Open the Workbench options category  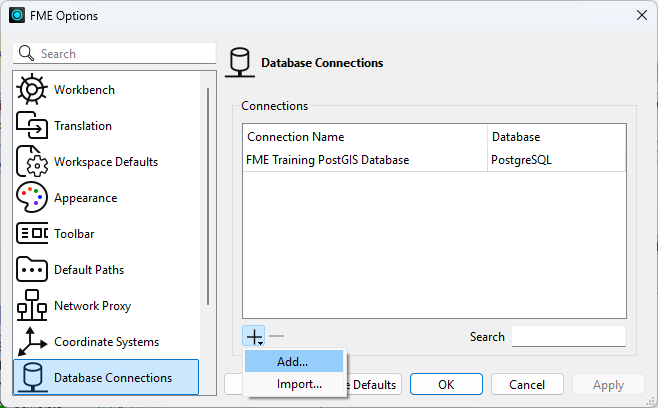(x=106, y=89)
